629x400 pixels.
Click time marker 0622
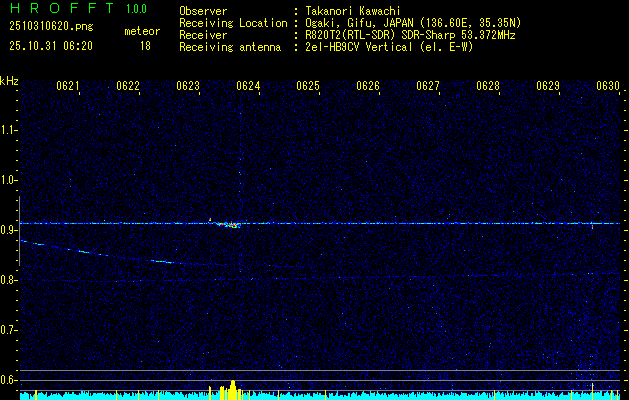128,86
